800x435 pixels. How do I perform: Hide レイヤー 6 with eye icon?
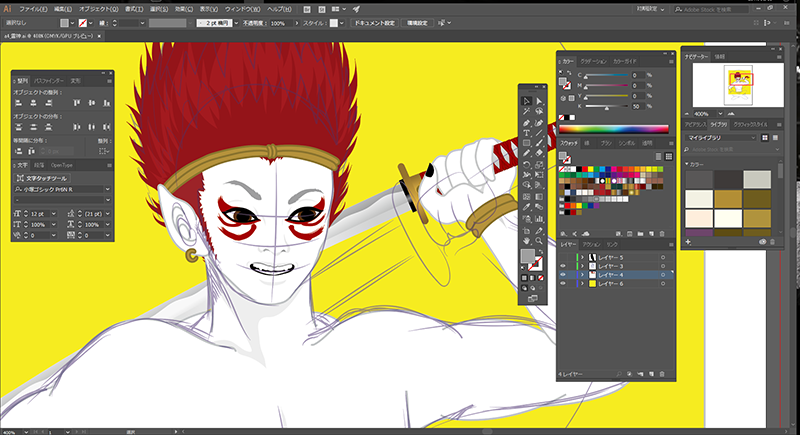(563, 284)
